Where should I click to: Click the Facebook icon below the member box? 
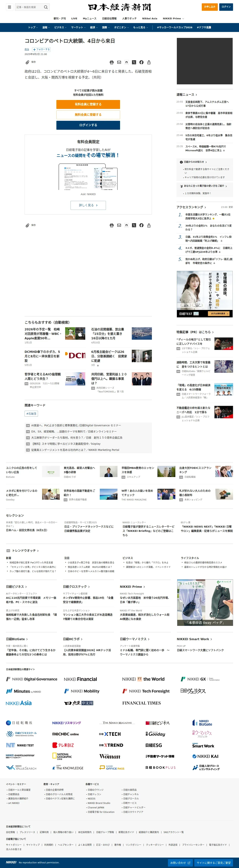click(x=141, y=225)
